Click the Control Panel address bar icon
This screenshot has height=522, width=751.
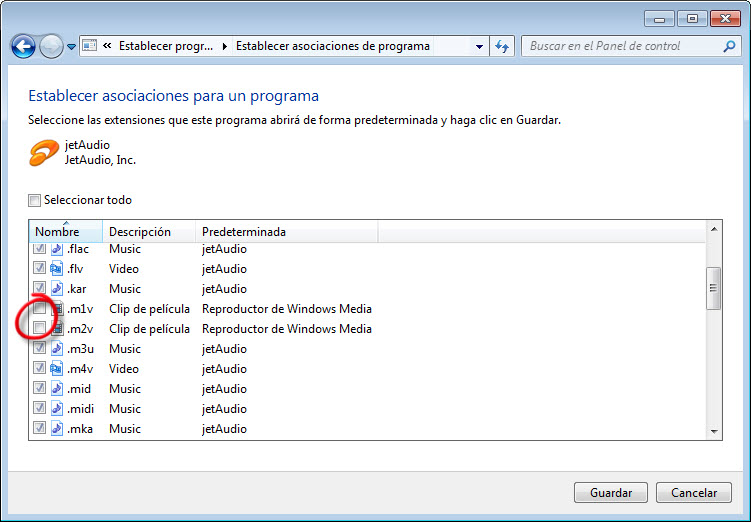pyautogui.click(x=90, y=46)
